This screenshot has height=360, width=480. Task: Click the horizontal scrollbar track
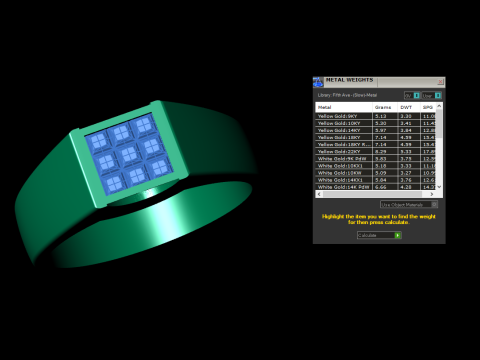click(375, 194)
